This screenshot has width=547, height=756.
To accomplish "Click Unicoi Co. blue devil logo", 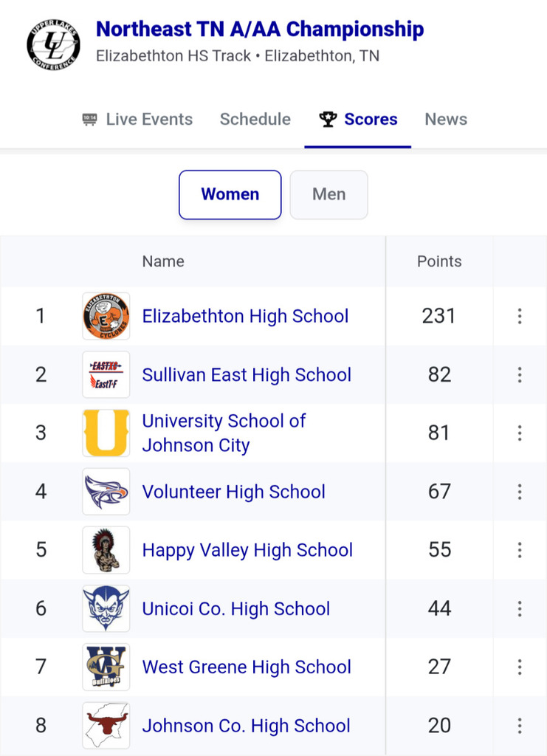I will 106,608.
